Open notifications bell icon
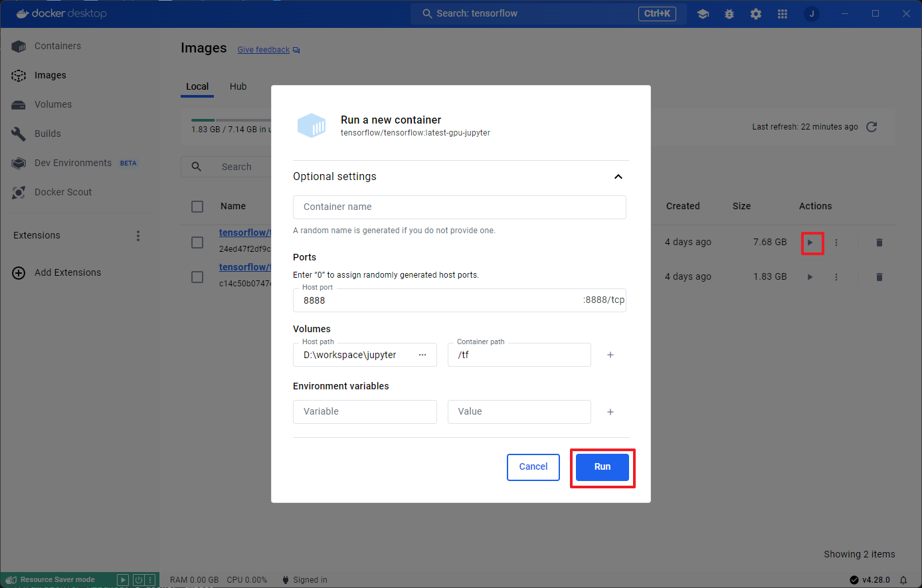Viewport: 922px width, 588px height. point(903,580)
